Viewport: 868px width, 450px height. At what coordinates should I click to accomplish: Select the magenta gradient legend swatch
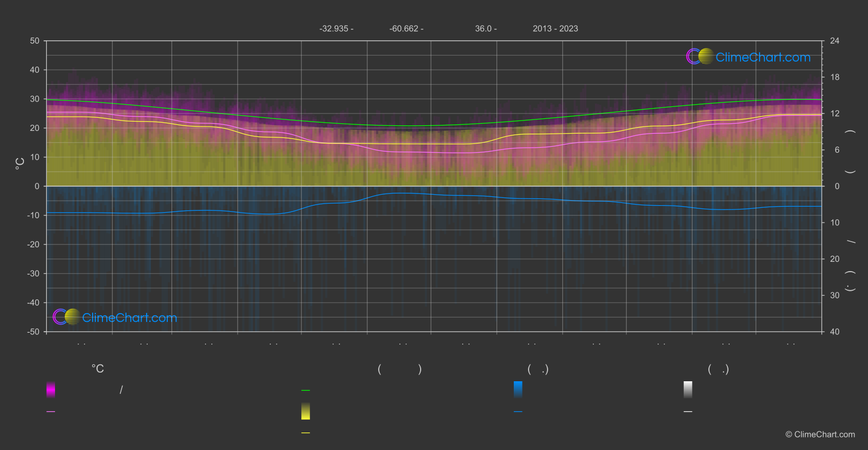click(x=51, y=389)
